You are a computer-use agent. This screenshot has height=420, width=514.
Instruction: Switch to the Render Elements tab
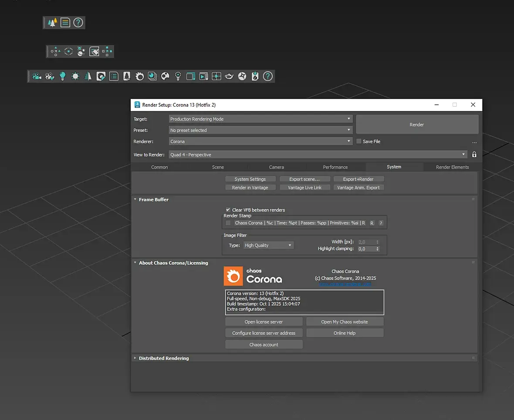tap(452, 167)
